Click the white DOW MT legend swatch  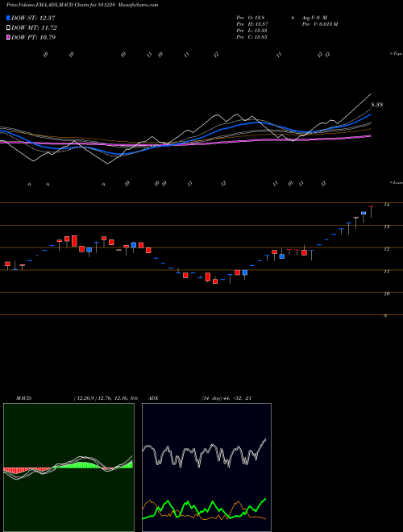coord(8,28)
